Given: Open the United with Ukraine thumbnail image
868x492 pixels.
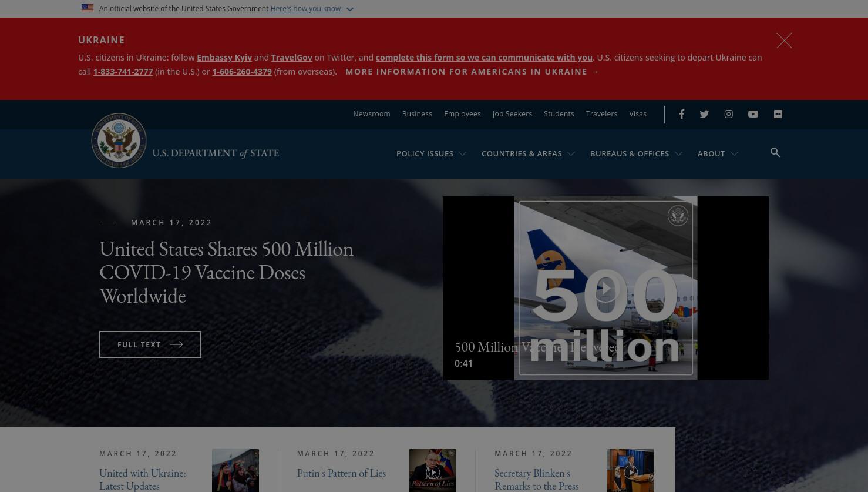Looking at the screenshot, I should tap(235, 470).
